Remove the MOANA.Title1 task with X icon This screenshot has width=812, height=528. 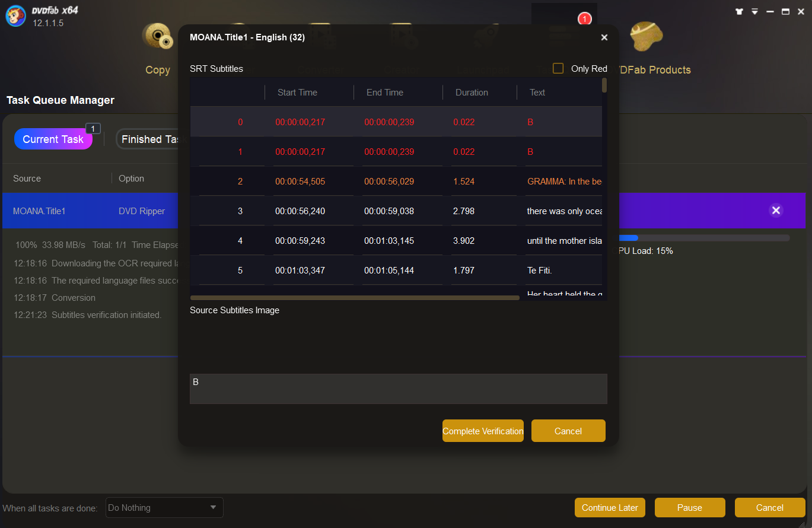[776, 210]
